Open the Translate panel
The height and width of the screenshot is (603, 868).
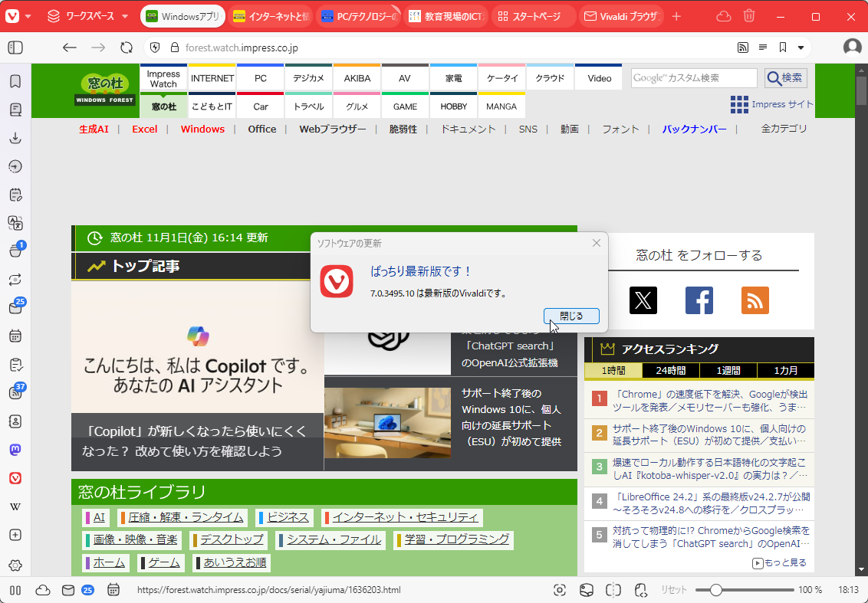pos(15,223)
